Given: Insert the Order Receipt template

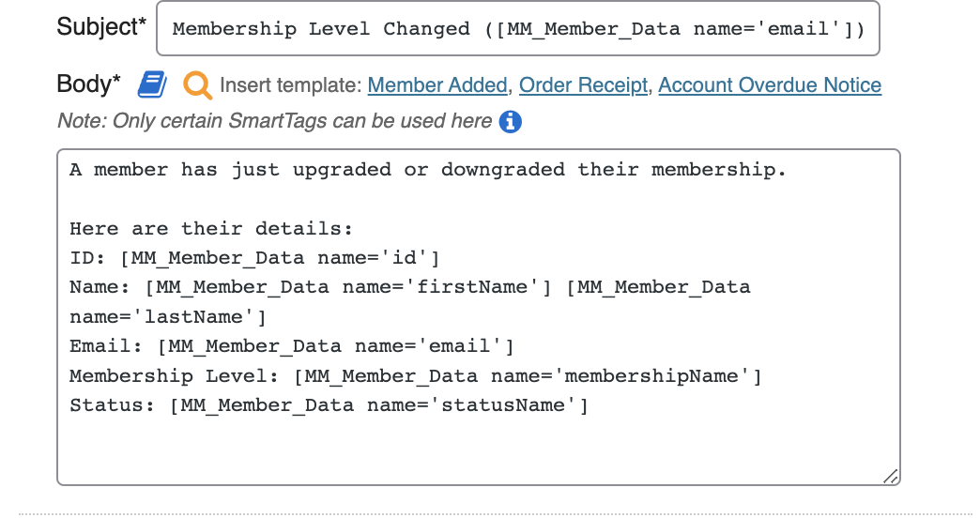Looking at the screenshot, I should pos(583,85).
